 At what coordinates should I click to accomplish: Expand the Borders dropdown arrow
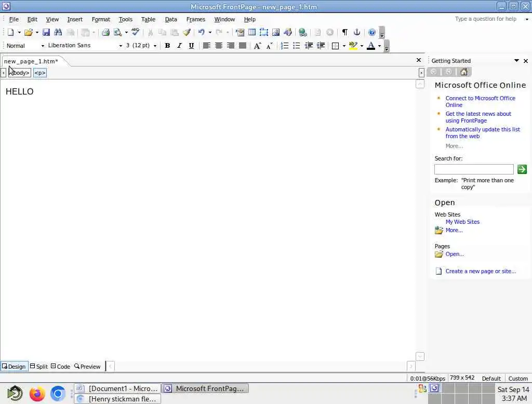[344, 46]
